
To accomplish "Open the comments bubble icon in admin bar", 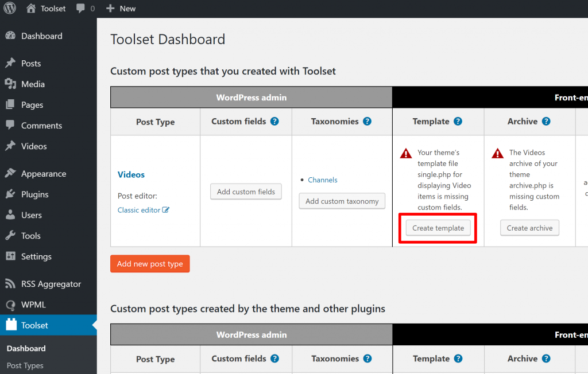I will click(80, 8).
